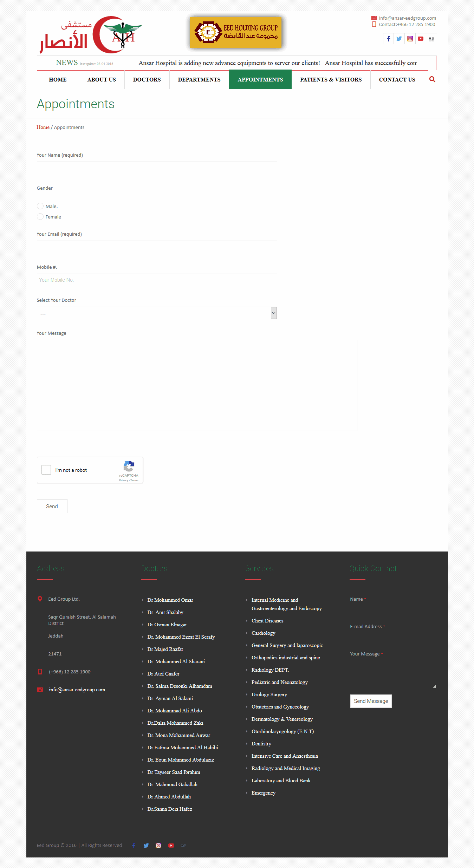
Task: Click the Quick Contact E-mail Address field
Action: 393,637
